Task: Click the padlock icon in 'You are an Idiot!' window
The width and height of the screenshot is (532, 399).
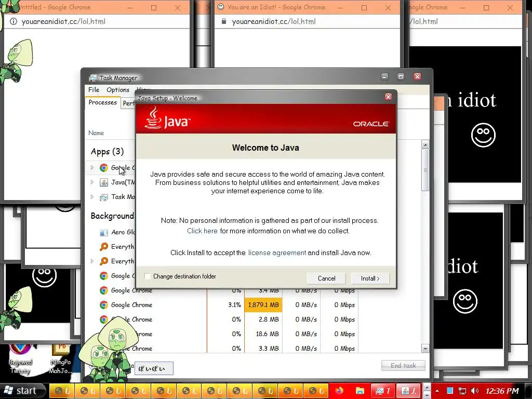Action: 223,21
